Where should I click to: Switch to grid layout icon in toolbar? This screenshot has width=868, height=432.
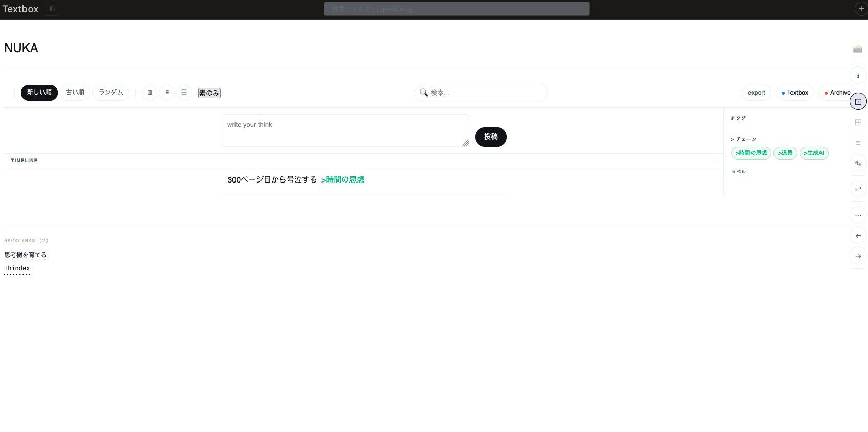click(x=184, y=93)
